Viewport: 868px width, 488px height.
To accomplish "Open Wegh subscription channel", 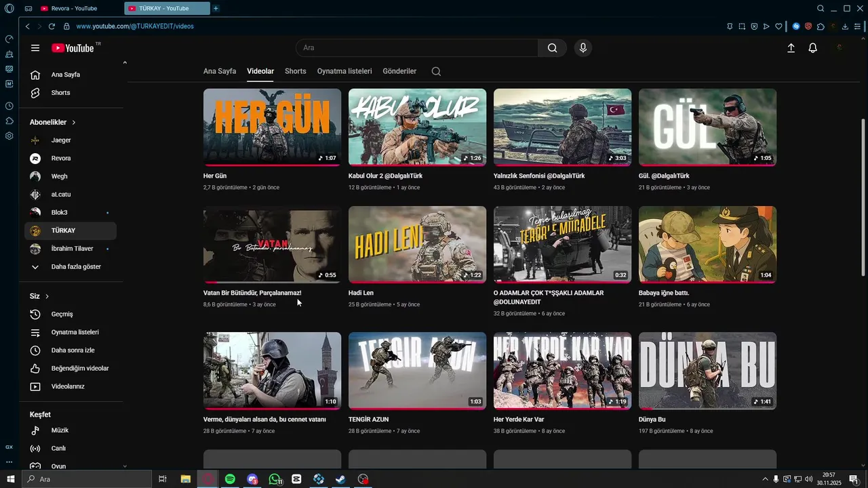I will point(71,176).
